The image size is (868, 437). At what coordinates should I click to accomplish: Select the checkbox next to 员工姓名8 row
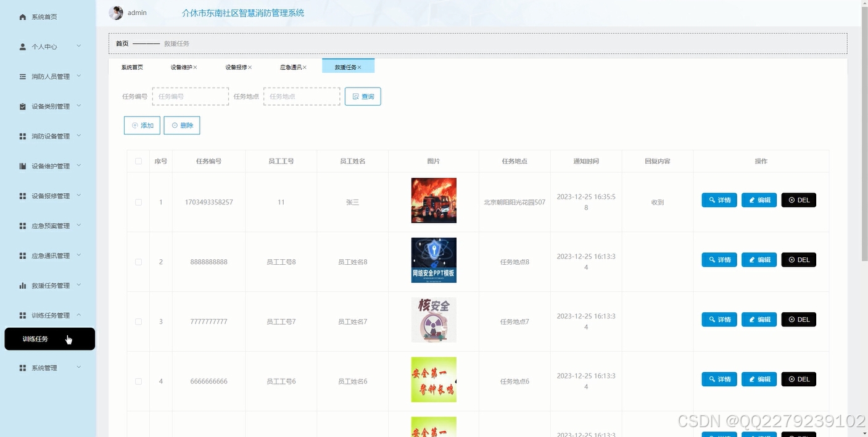click(138, 261)
